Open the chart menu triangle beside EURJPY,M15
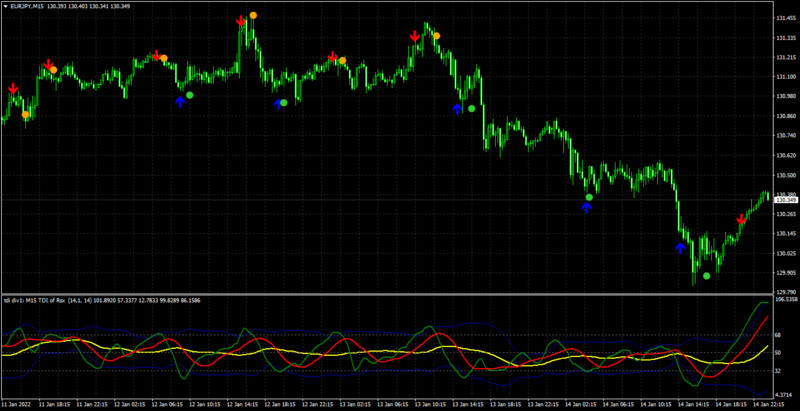800x411 pixels. pyautogui.click(x=5, y=7)
